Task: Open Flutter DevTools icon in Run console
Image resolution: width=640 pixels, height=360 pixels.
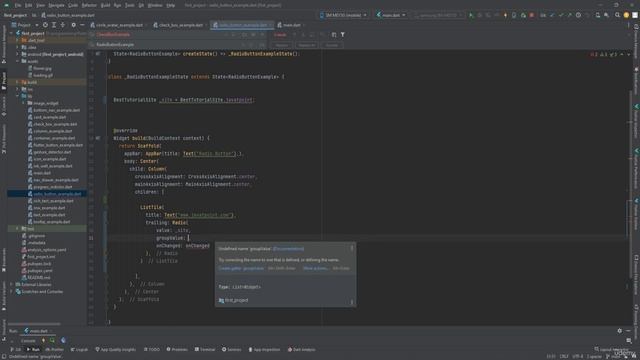Action: point(63,340)
